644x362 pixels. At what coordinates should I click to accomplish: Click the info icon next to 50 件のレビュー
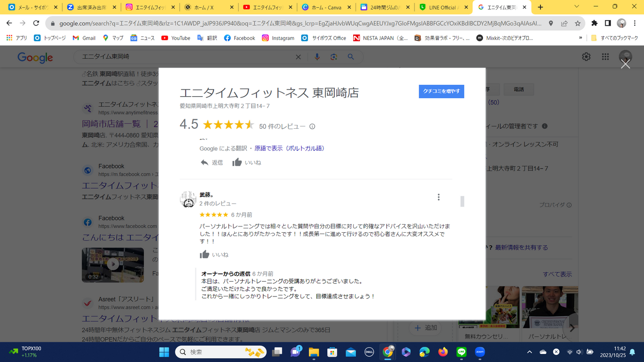pos(312,126)
